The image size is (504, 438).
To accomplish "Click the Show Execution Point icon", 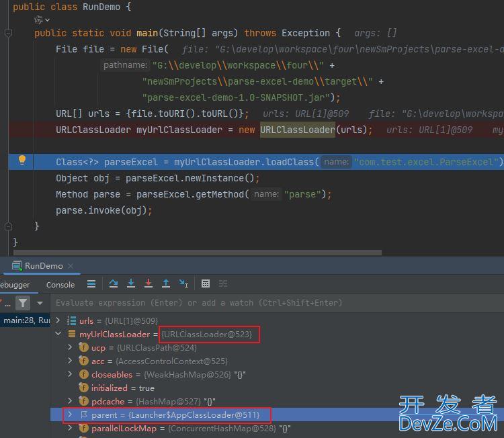I will (x=91, y=283).
